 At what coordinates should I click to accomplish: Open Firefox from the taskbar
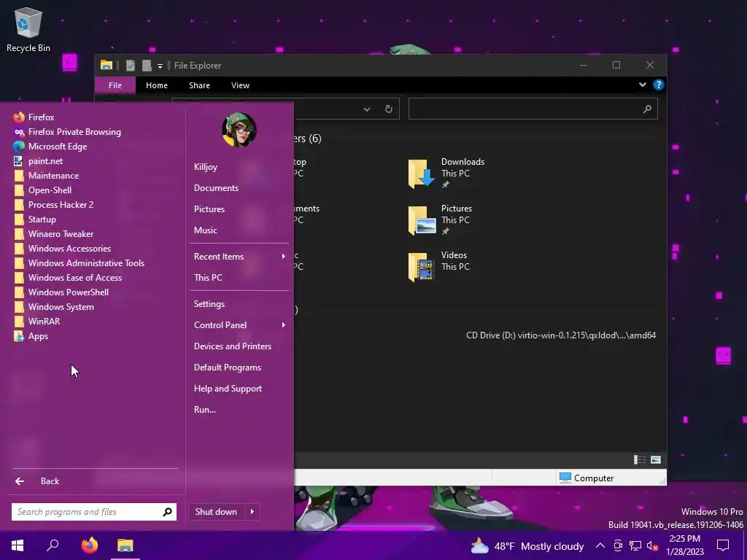click(x=90, y=545)
